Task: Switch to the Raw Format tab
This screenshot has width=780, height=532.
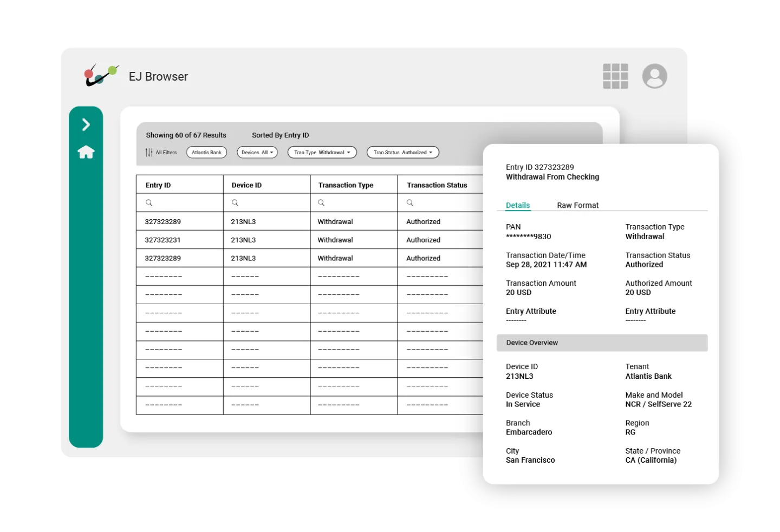Action: point(577,205)
